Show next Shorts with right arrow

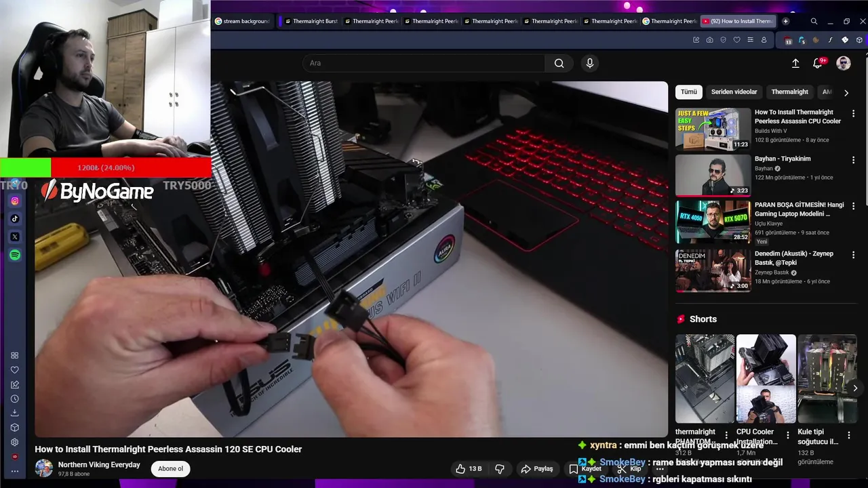click(x=855, y=388)
